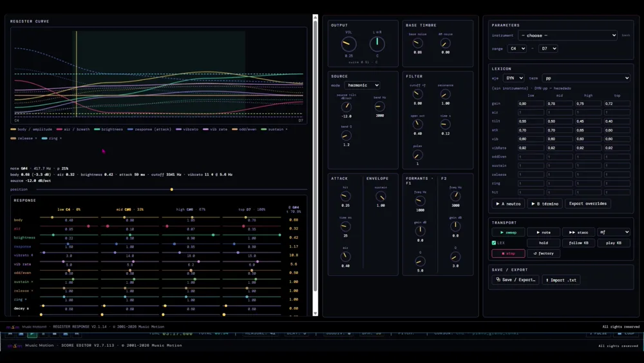Stop playback with the stop button
The width and height of the screenshot is (644, 363).
click(509, 253)
